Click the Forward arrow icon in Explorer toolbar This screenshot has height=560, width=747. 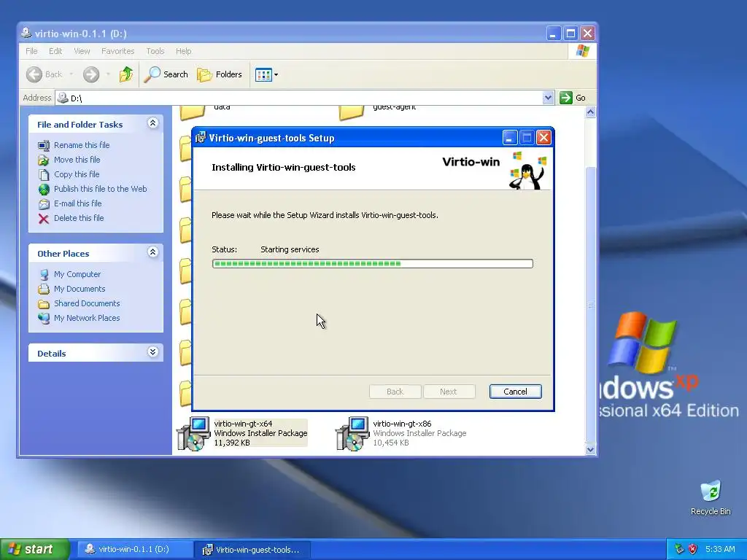tap(91, 74)
